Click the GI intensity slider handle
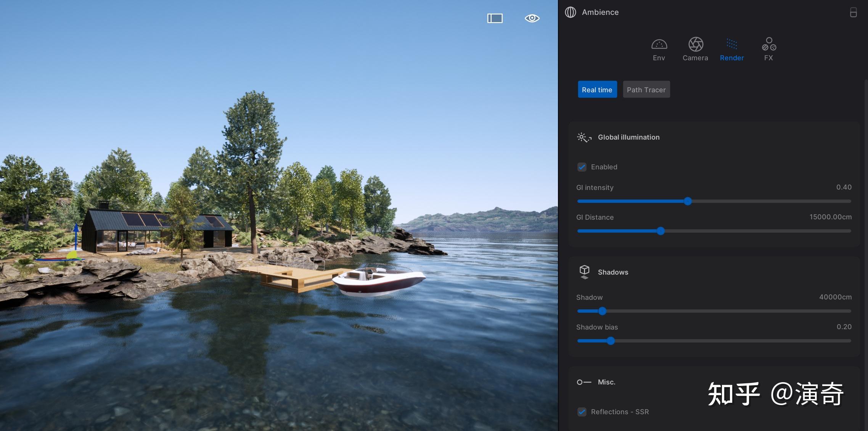 tap(688, 201)
